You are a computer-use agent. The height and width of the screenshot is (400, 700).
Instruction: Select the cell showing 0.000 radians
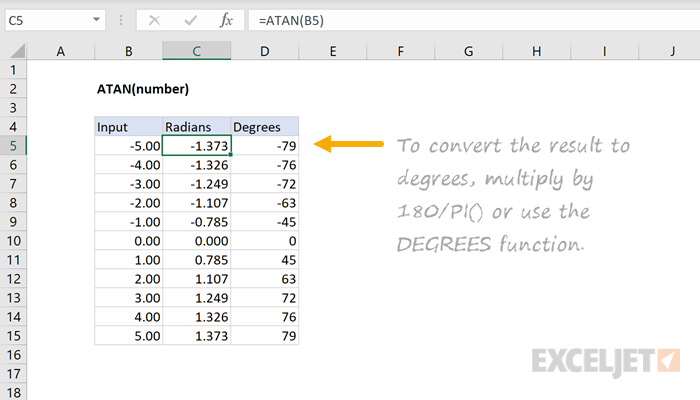[196, 241]
